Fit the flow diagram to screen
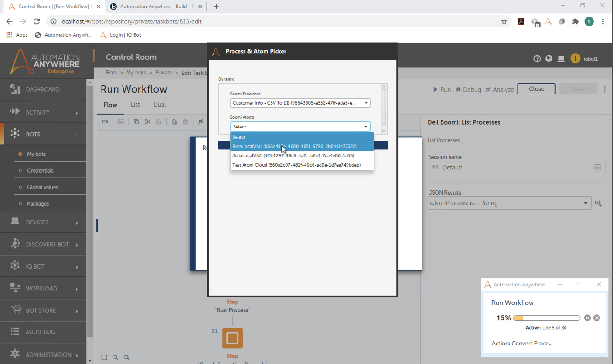Image resolution: width=613 pixels, height=364 pixels. (x=104, y=357)
